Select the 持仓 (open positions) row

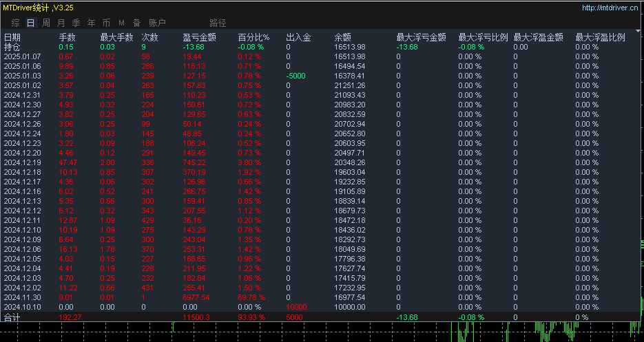tap(12, 47)
